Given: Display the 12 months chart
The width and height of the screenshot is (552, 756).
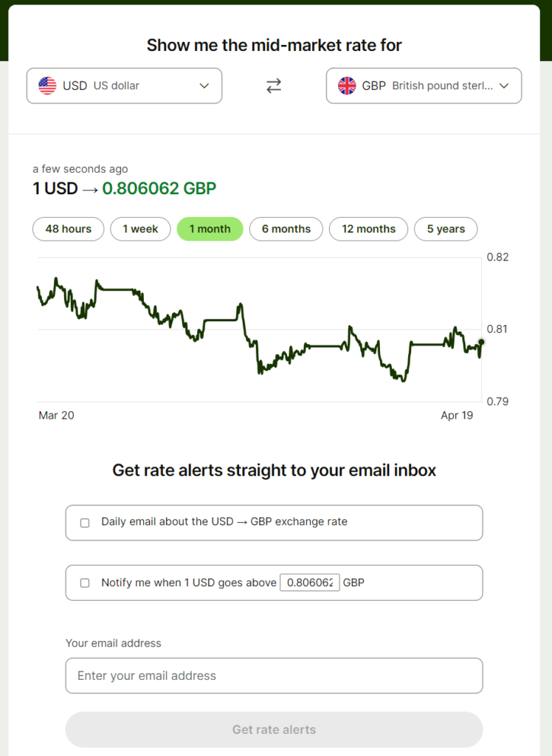Looking at the screenshot, I should [368, 229].
